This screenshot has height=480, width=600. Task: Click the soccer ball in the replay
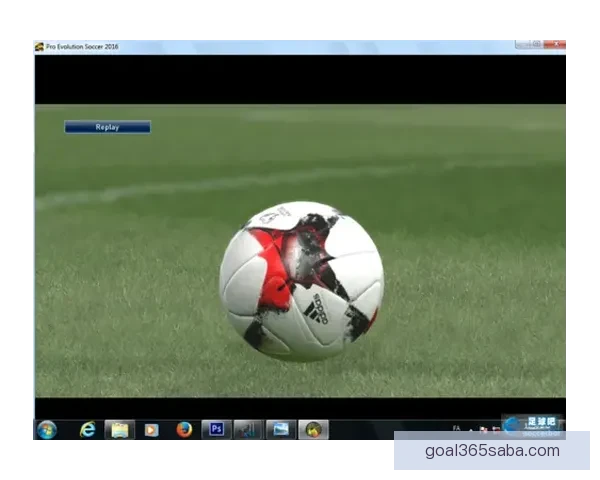click(302, 281)
